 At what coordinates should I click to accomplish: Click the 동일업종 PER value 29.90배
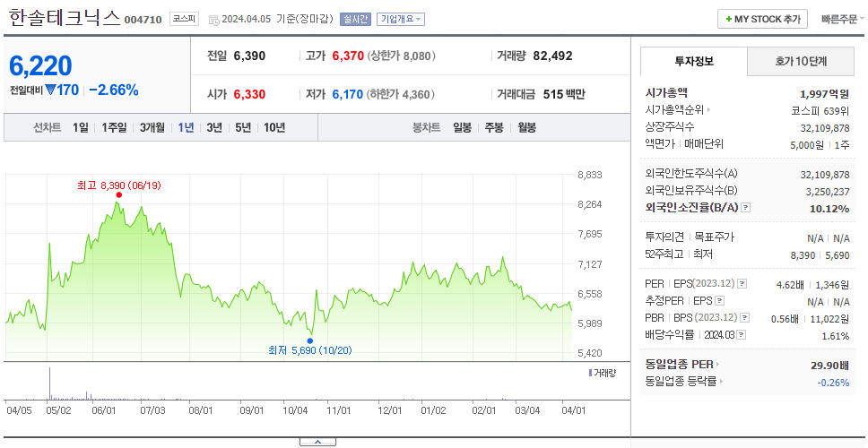(x=829, y=365)
